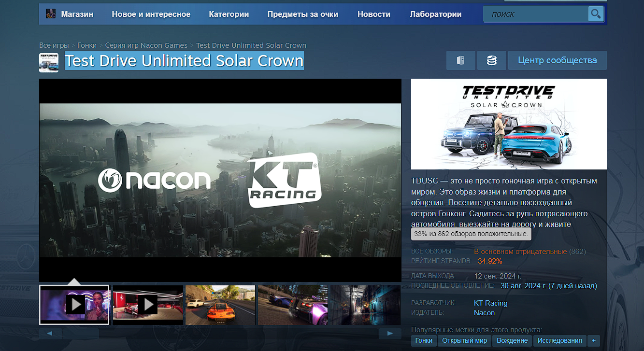Viewport: 644px width, 351px height.
Task: Visit developer KT Racing's page
Action: (490, 303)
